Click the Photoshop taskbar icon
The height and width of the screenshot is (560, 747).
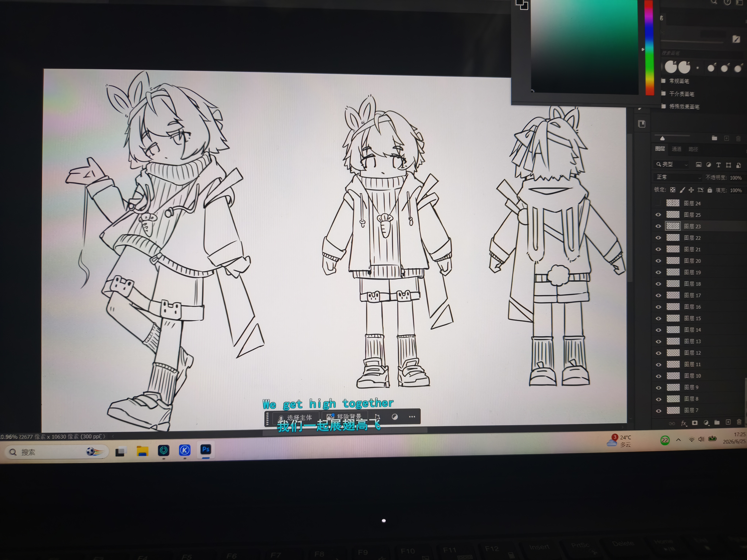[206, 449]
